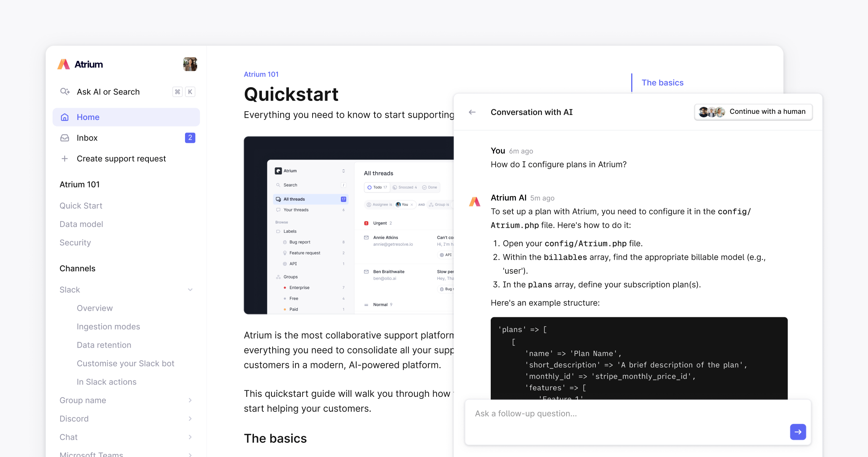Click the Inbox unread badge showing 2
This screenshot has width=868, height=457.
[x=190, y=138]
